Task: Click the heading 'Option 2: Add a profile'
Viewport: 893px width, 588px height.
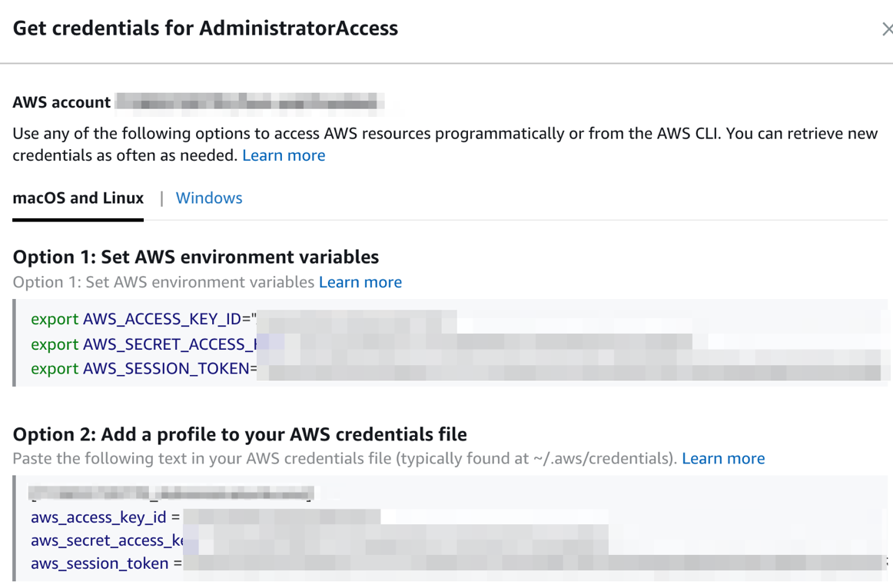Action: click(240, 434)
